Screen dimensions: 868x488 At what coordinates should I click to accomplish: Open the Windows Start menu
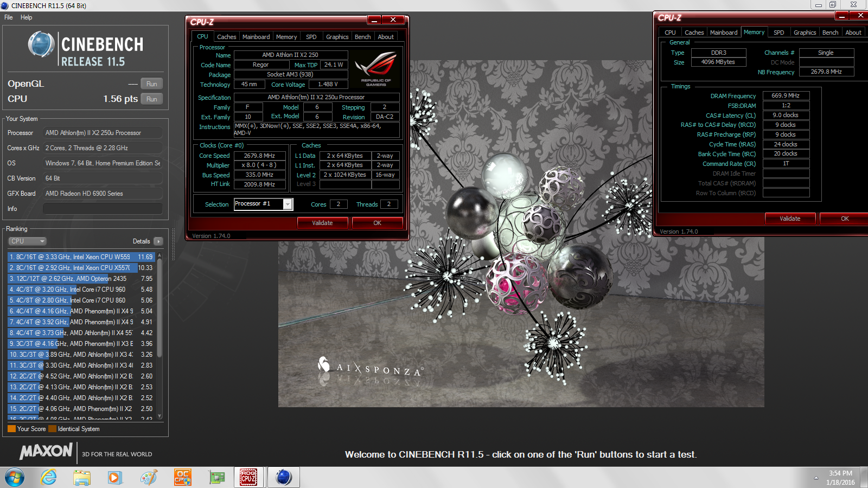(15, 478)
